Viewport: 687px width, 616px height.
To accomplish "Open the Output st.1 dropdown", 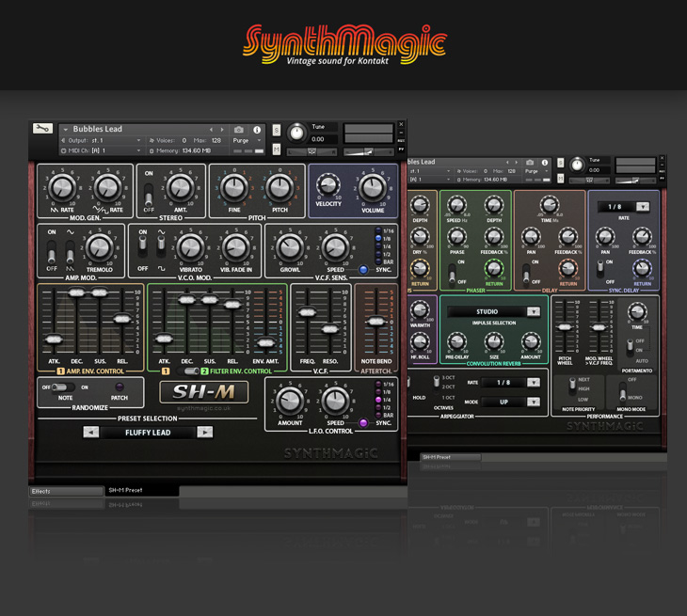I will coord(139,140).
